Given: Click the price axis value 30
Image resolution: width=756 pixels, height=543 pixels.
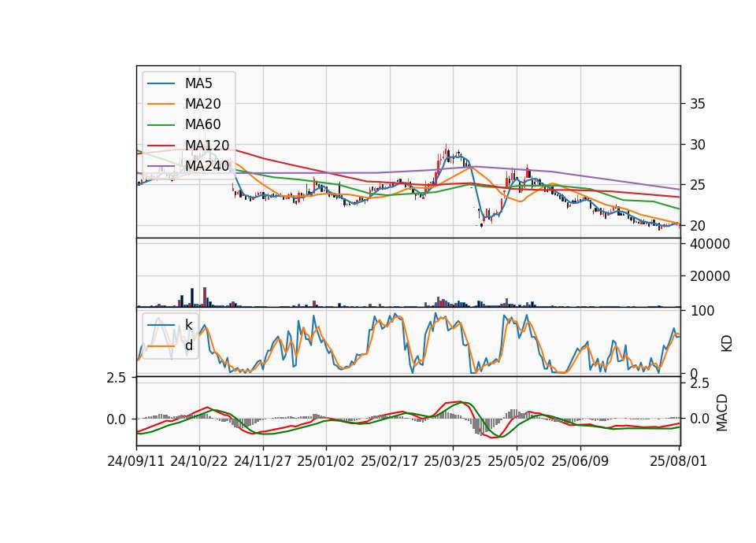Looking at the screenshot, I should 697,145.
